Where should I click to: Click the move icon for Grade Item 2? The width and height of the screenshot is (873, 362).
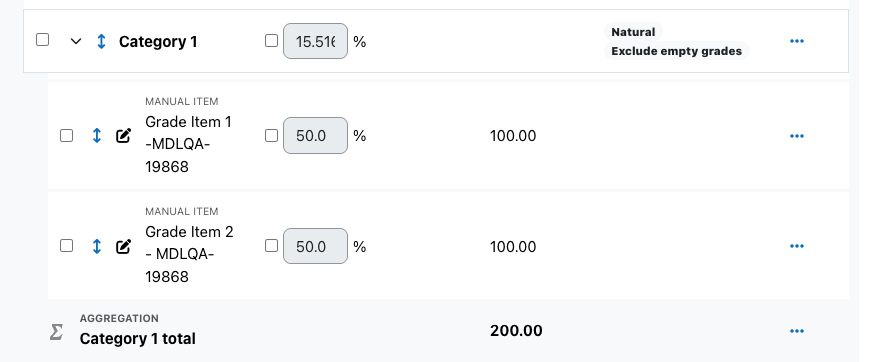tap(96, 246)
